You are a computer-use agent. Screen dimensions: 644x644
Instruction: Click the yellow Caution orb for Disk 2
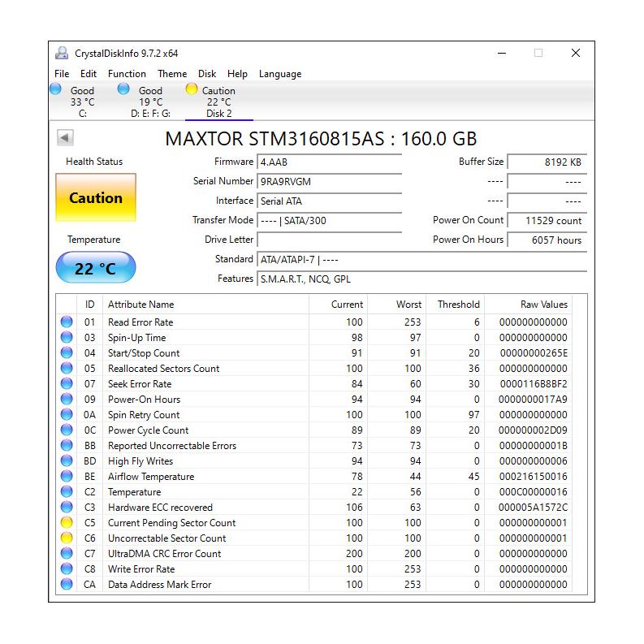click(x=192, y=89)
